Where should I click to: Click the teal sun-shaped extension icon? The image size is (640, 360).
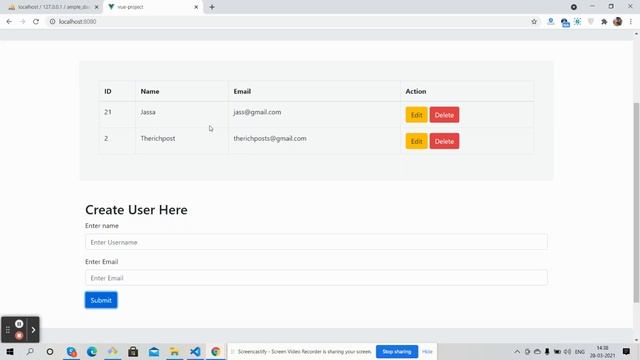578,22
